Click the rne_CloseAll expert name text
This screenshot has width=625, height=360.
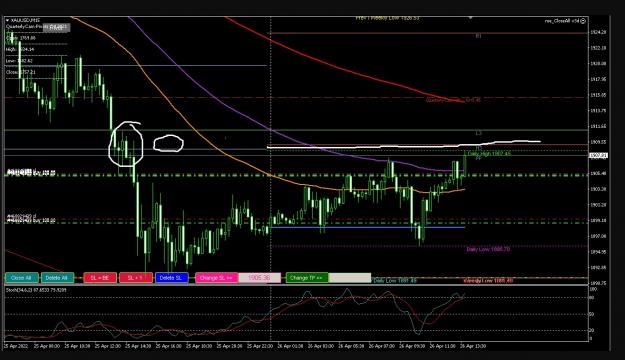[x=562, y=21]
